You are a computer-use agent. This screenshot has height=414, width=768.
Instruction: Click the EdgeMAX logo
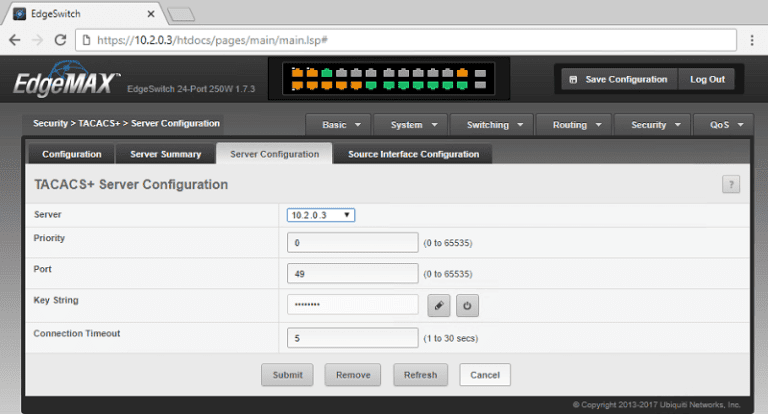click(66, 80)
